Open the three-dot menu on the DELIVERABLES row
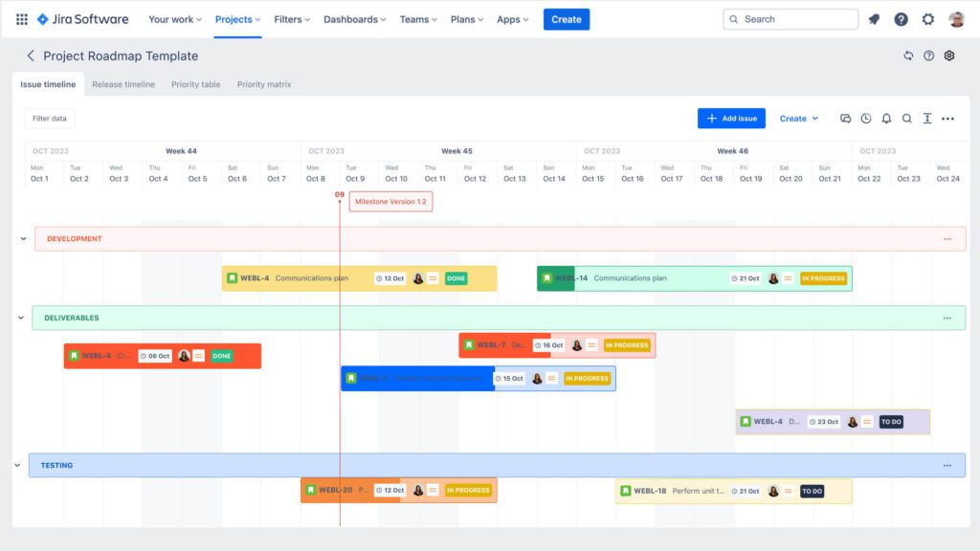Viewport: 980px width, 551px height. point(947,318)
